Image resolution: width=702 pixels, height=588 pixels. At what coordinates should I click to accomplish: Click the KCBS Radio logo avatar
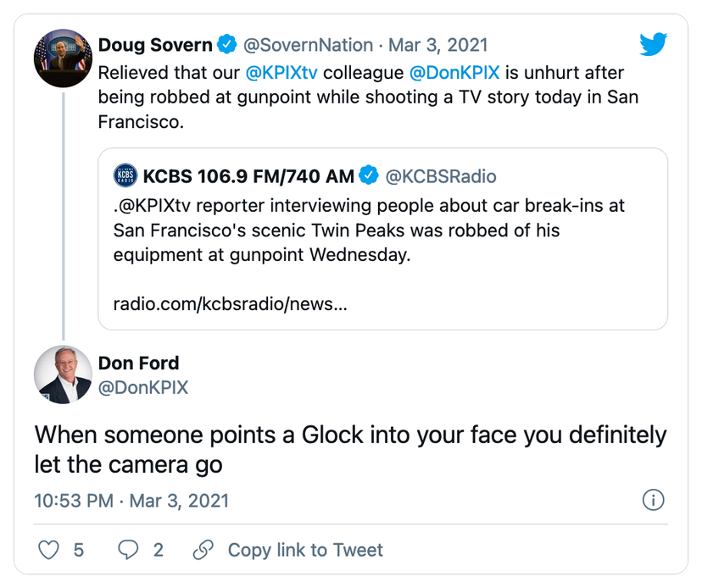[x=125, y=176]
